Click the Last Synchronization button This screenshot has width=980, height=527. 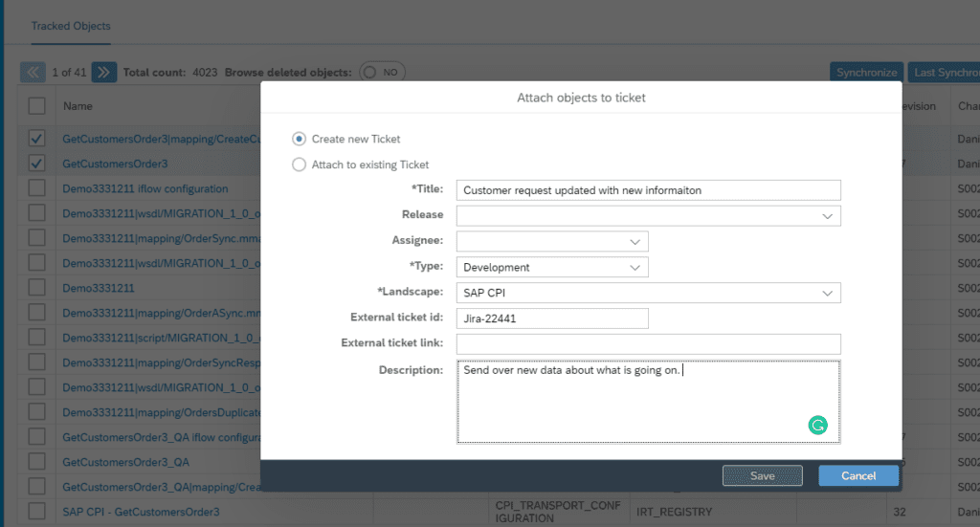[945, 73]
